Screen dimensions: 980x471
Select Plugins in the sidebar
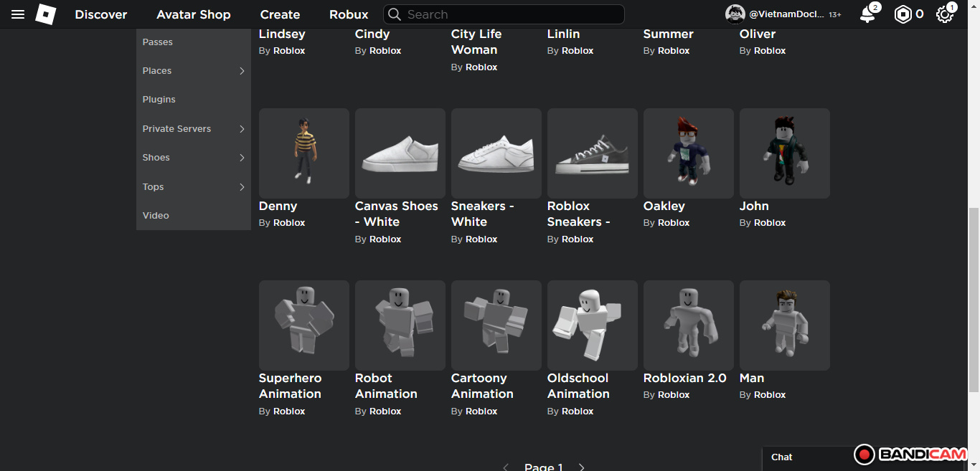(x=159, y=100)
